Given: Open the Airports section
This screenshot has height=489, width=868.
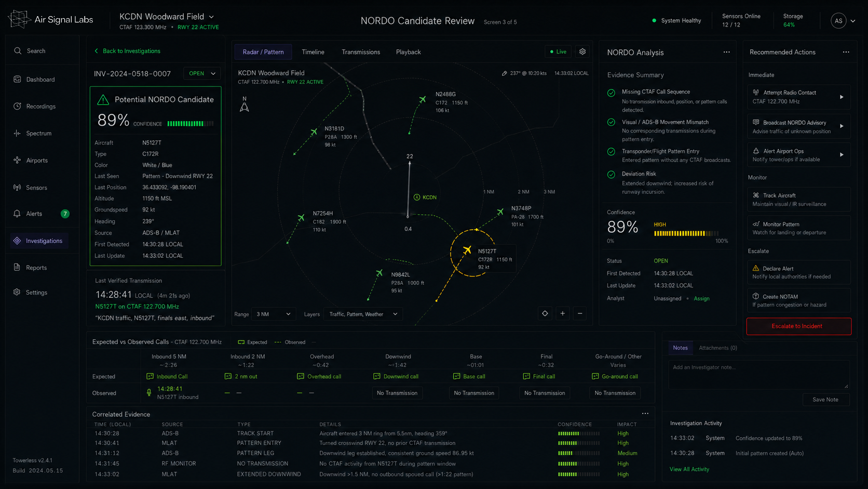Looking at the screenshot, I should point(31,161).
